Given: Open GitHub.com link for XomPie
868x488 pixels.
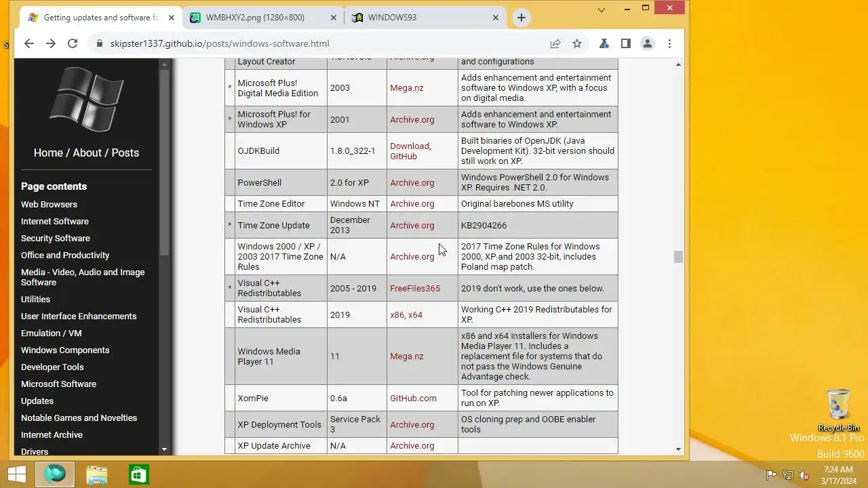Looking at the screenshot, I should tap(413, 398).
